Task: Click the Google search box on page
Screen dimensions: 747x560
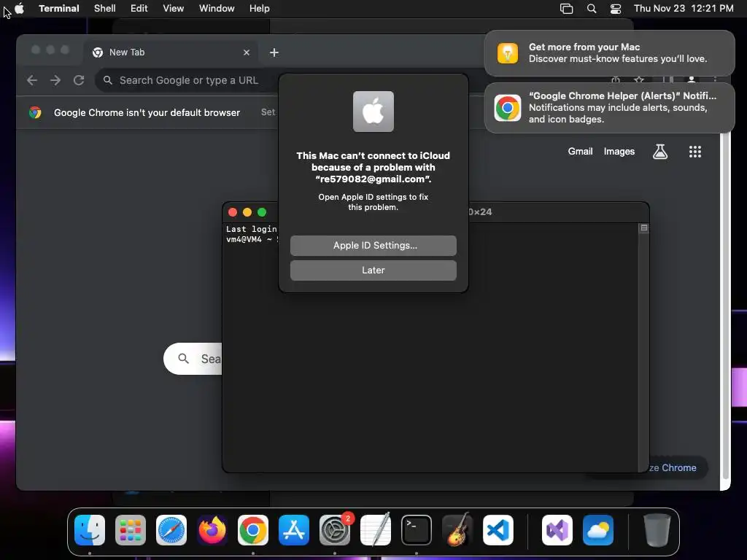Action: [193, 359]
